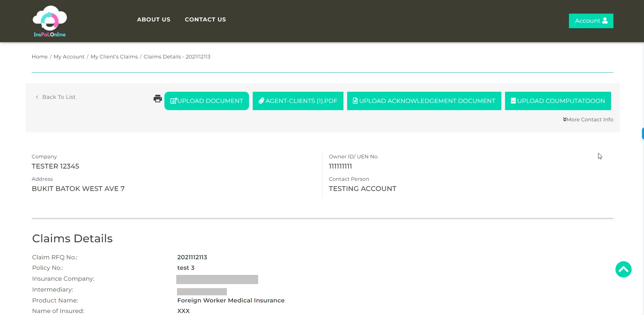Open the InsPol.Online logo homepage
Viewport: 644px width, 315px height.
click(x=50, y=21)
